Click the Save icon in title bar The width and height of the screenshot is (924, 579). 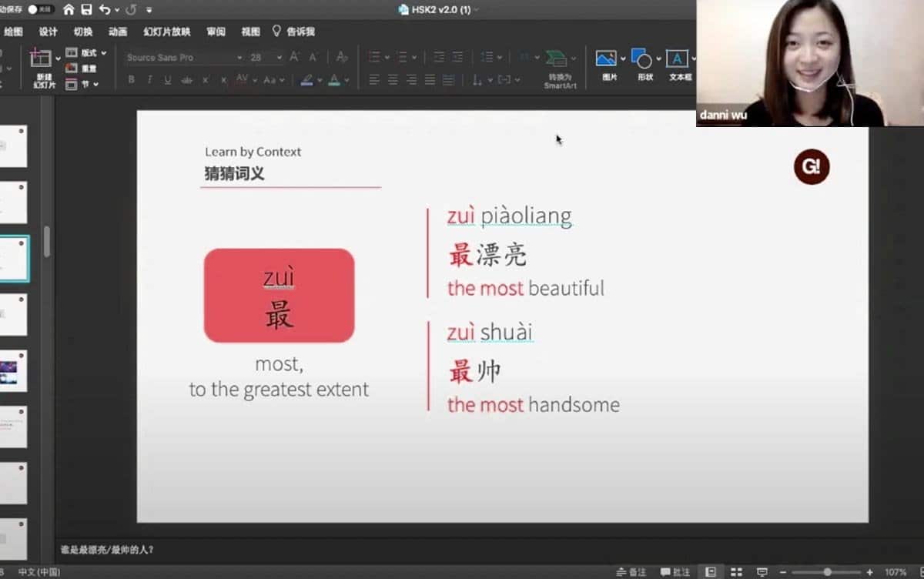click(86, 10)
